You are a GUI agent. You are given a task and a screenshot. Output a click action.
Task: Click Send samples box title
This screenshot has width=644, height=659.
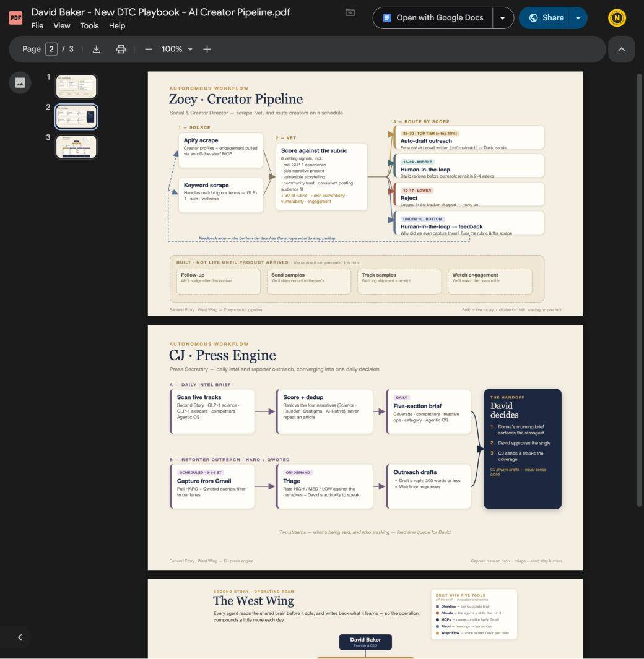pyautogui.click(x=288, y=275)
